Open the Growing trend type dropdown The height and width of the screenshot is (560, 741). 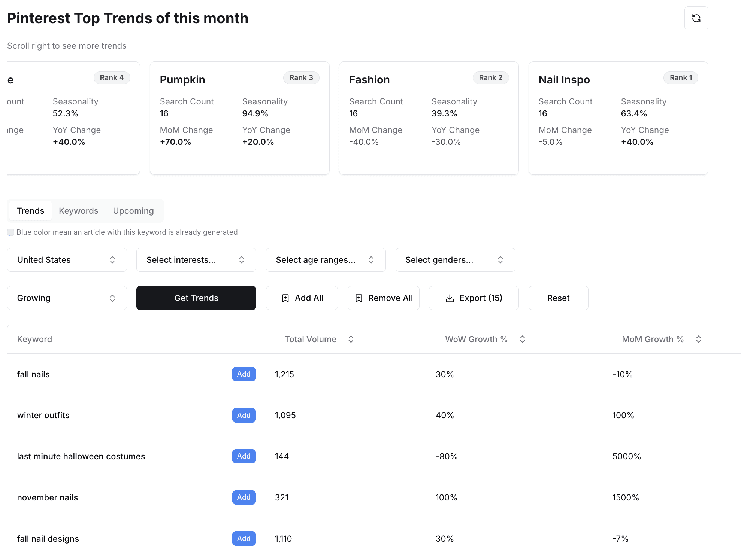(67, 298)
